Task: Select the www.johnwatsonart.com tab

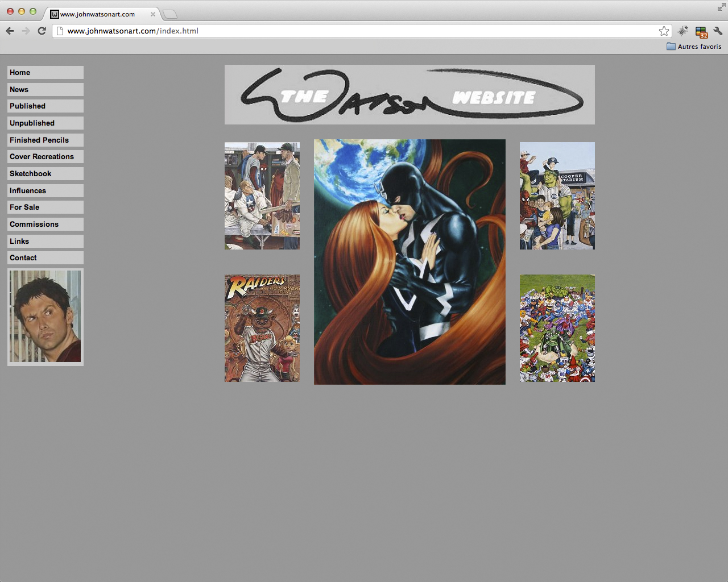Action: [102, 14]
